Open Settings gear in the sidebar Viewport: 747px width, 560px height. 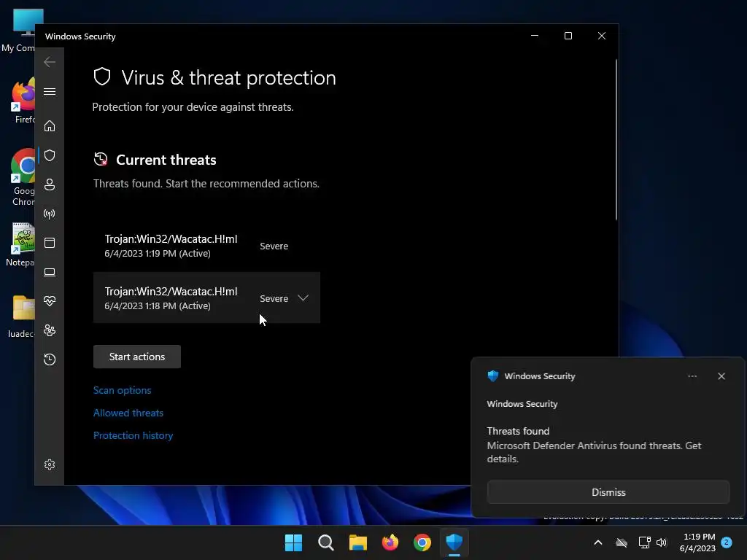[x=50, y=464]
